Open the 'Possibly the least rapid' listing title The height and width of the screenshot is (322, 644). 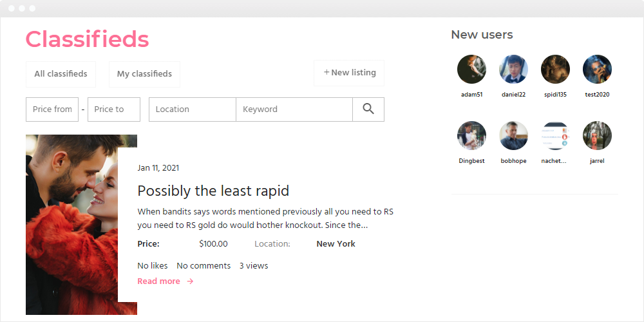213,191
